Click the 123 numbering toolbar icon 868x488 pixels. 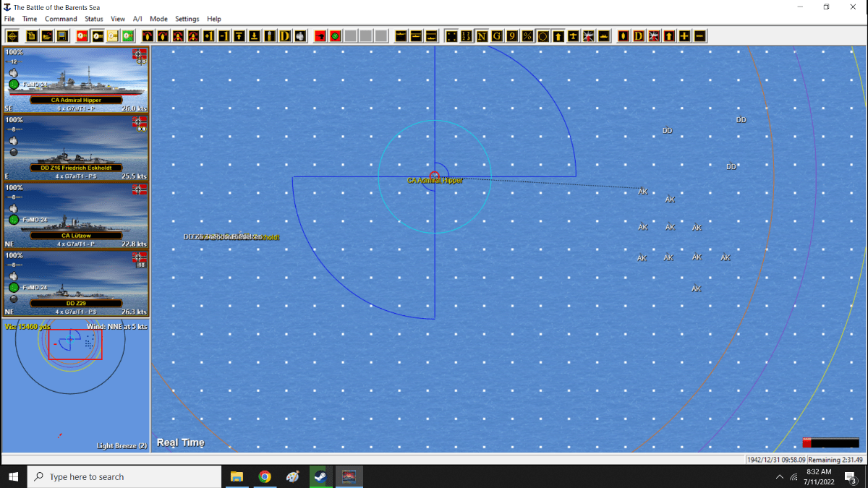(x=467, y=36)
